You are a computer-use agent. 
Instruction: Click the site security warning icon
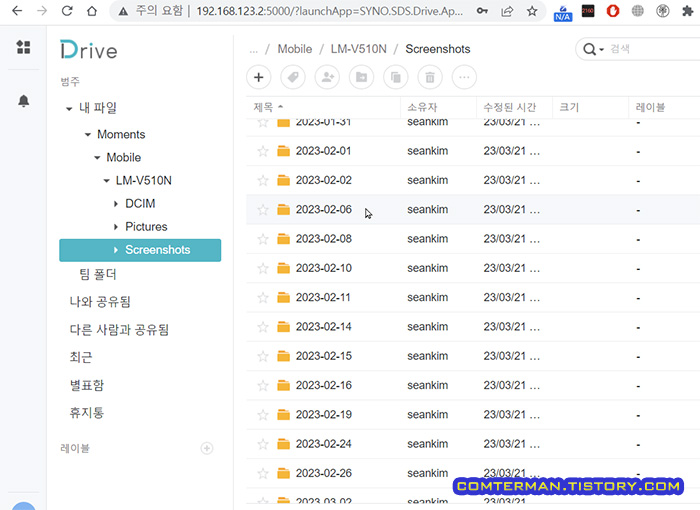point(123,12)
